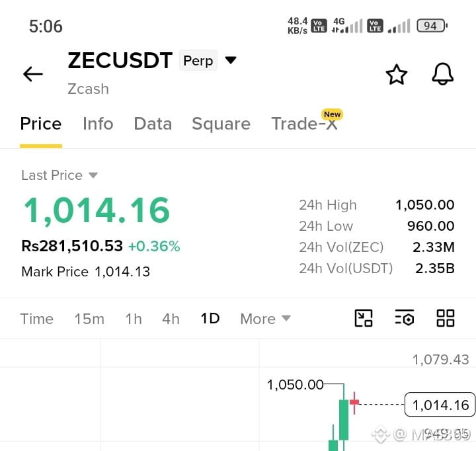Tap the 1,014.16 current price marker on chart

pos(440,405)
